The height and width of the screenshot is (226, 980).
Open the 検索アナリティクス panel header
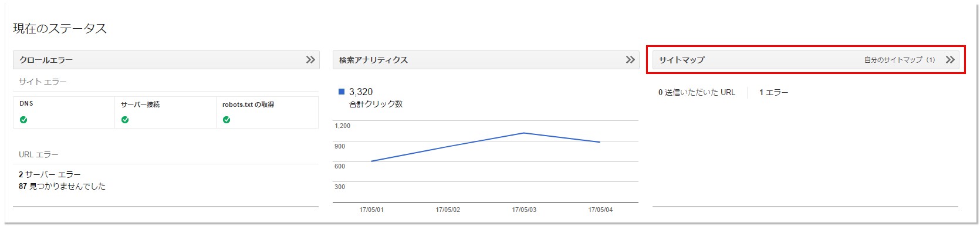coord(486,60)
